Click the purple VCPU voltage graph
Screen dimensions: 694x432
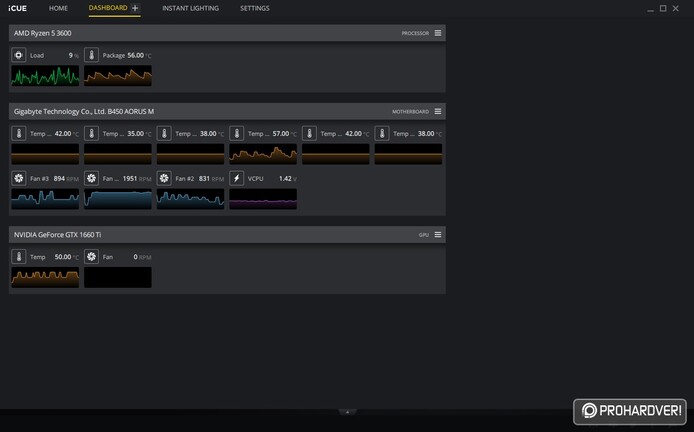[263, 199]
